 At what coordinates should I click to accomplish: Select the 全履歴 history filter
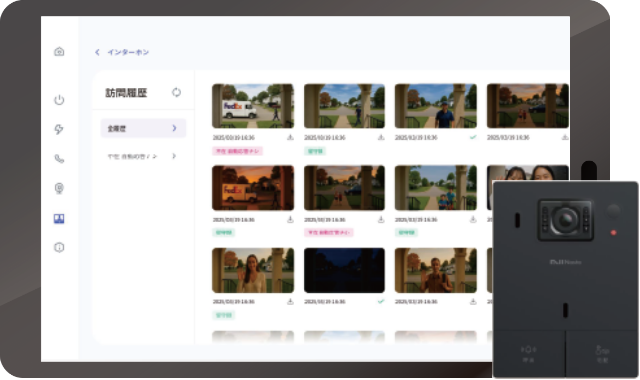point(143,128)
